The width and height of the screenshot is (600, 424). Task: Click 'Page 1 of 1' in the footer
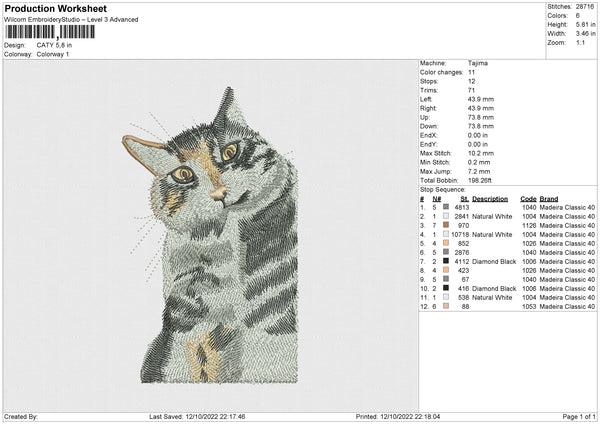tap(579, 416)
